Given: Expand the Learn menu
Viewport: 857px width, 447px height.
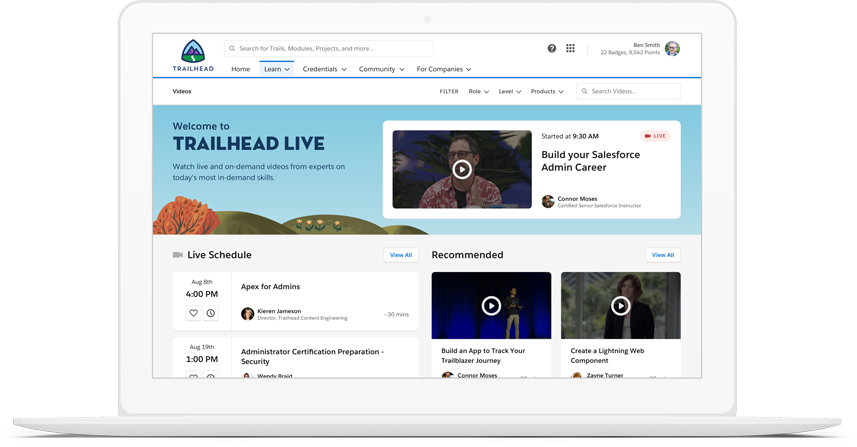Looking at the screenshot, I should [x=277, y=69].
